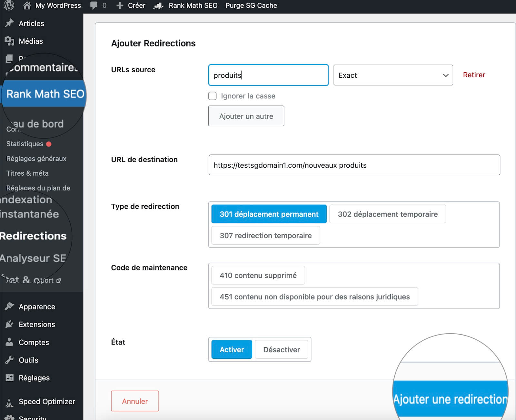Open the Exact match type dropdown

[x=393, y=75]
